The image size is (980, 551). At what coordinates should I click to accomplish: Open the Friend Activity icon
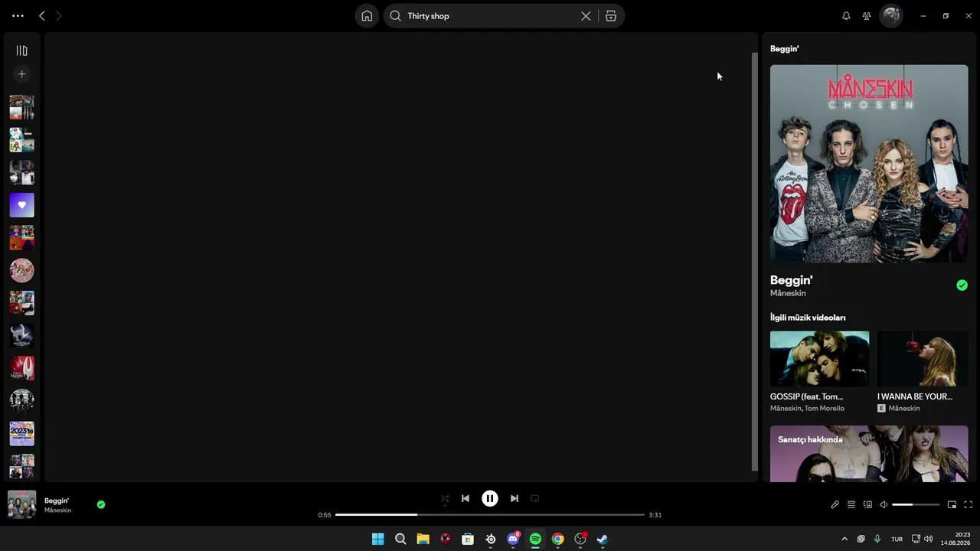click(x=867, y=16)
